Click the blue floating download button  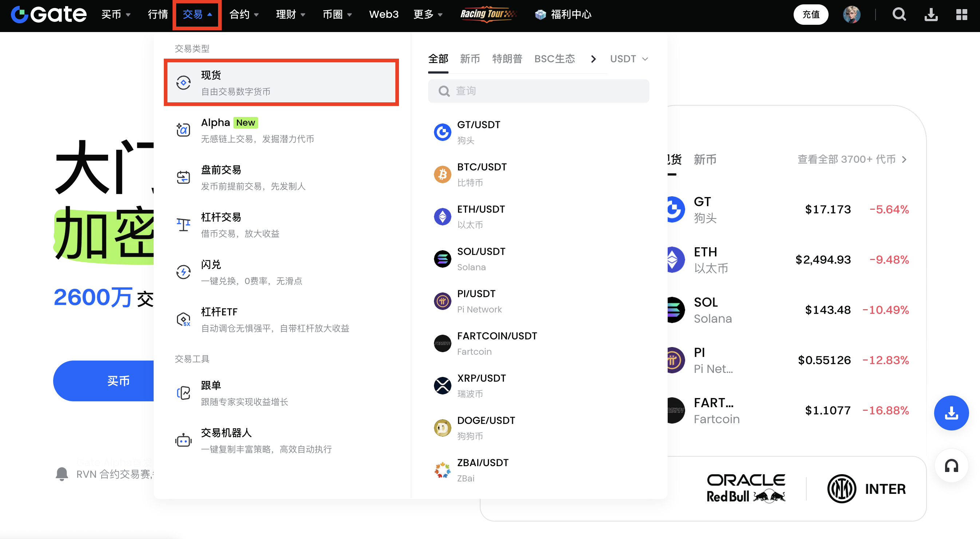(951, 413)
